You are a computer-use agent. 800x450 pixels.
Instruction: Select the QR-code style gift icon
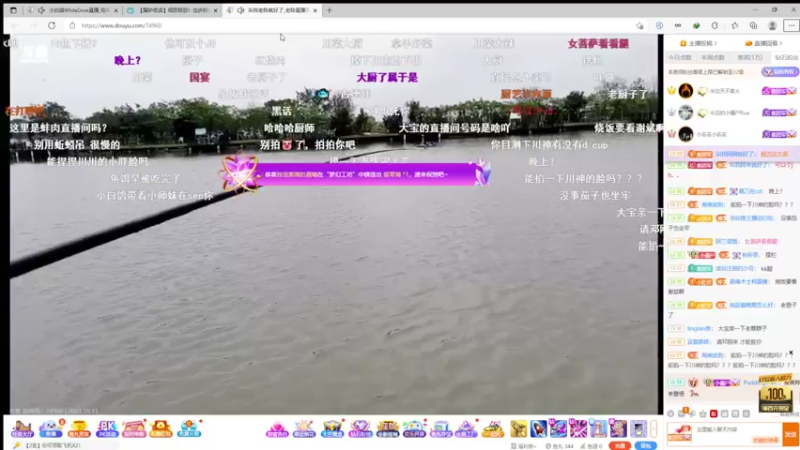click(x=638, y=429)
